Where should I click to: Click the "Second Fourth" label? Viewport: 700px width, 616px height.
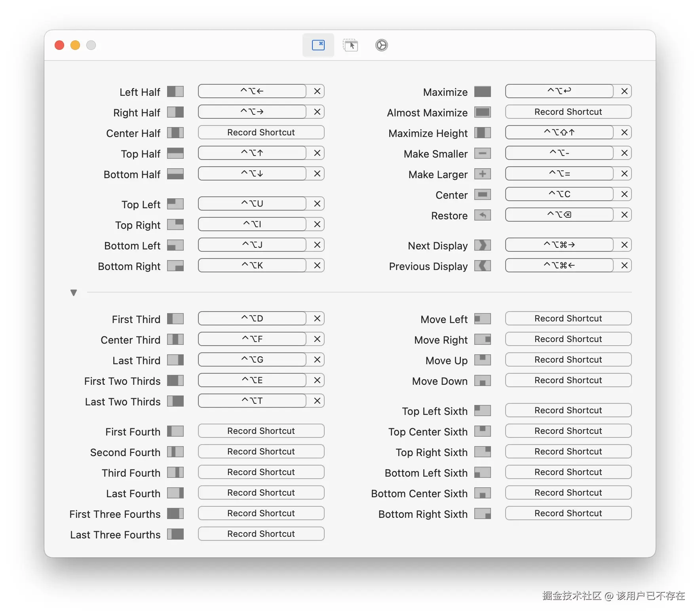(125, 452)
